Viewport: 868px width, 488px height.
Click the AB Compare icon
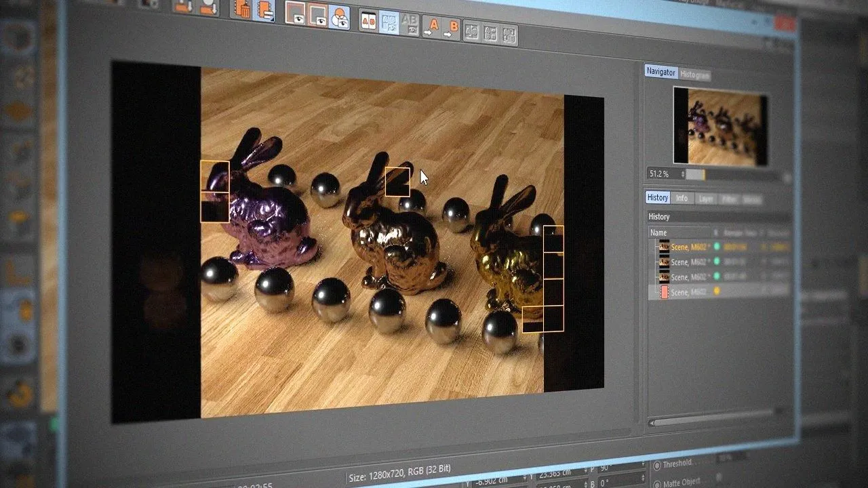click(x=368, y=21)
